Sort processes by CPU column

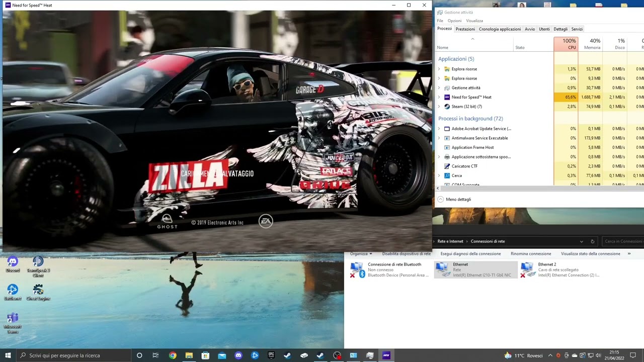click(x=566, y=44)
